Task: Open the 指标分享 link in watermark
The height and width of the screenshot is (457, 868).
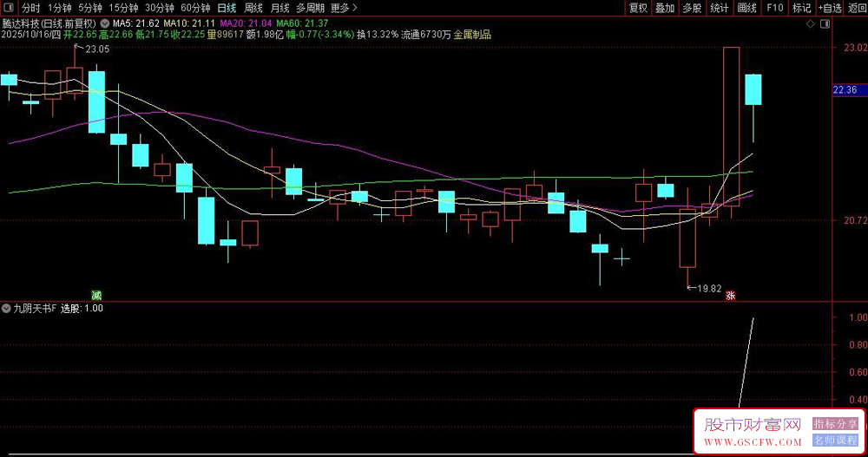Action: (x=835, y=424)
